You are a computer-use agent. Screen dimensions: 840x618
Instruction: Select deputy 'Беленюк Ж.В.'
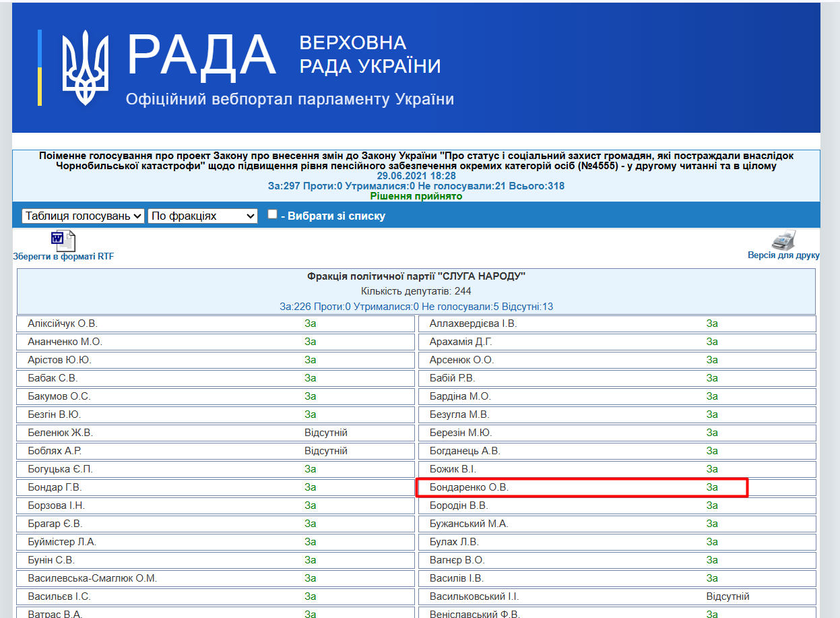click(60, 433)
